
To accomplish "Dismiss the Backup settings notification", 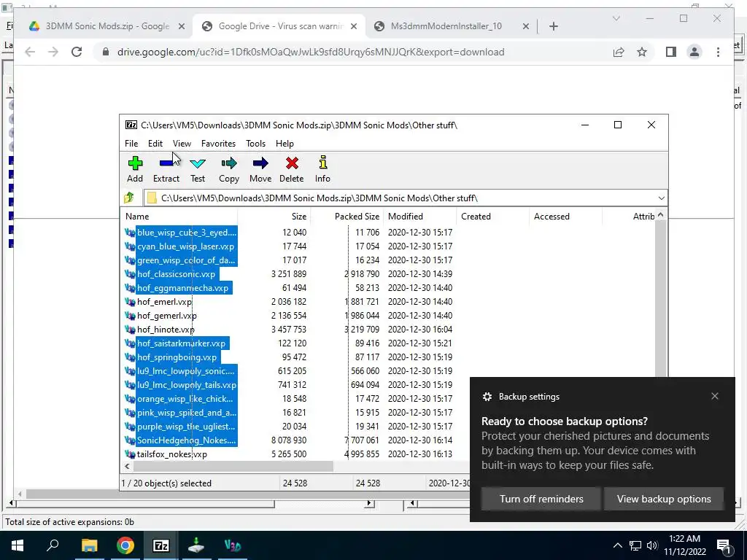I will click(x=715, y=396).
